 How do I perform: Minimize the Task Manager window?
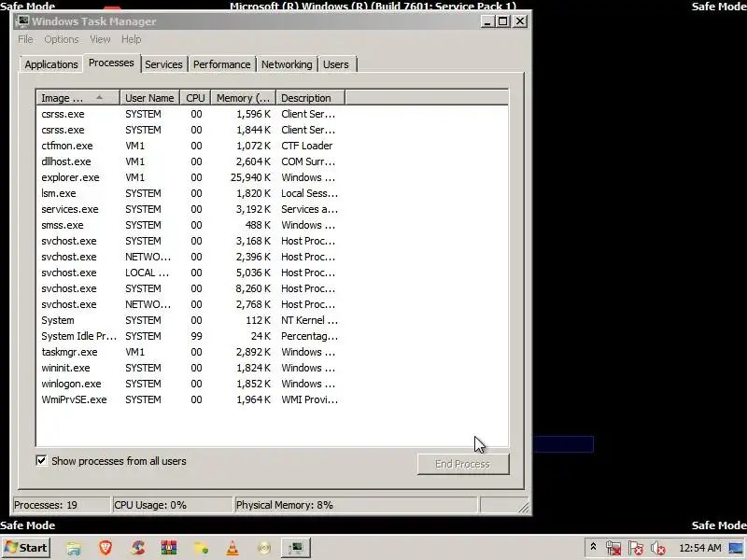click(x=487, y=21)
